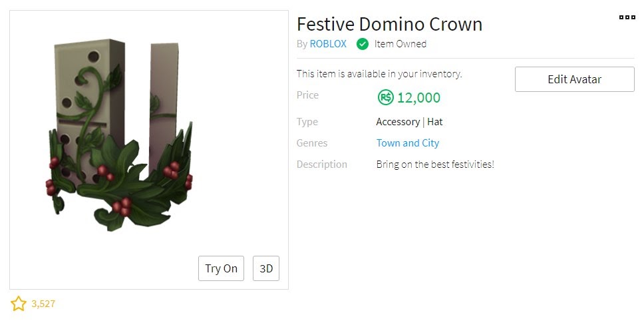Click the 'Bring on the best festivities!' description

coord(435,164)
